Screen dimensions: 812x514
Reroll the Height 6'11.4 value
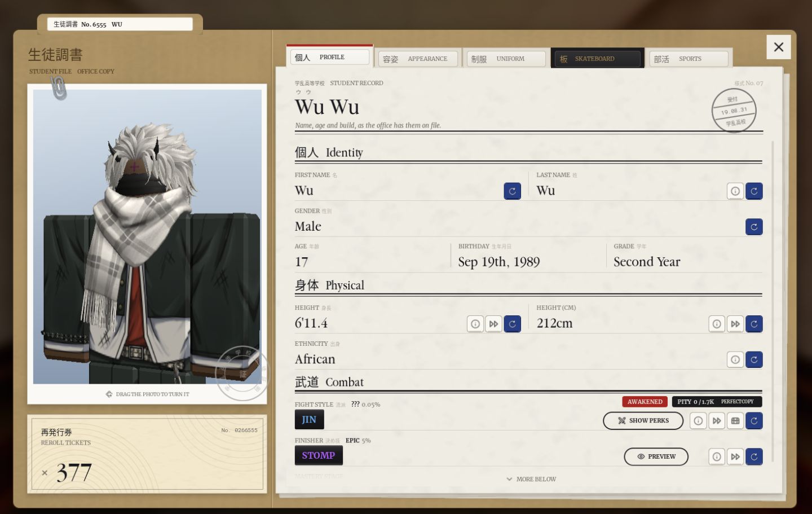[x=512, y=324]
